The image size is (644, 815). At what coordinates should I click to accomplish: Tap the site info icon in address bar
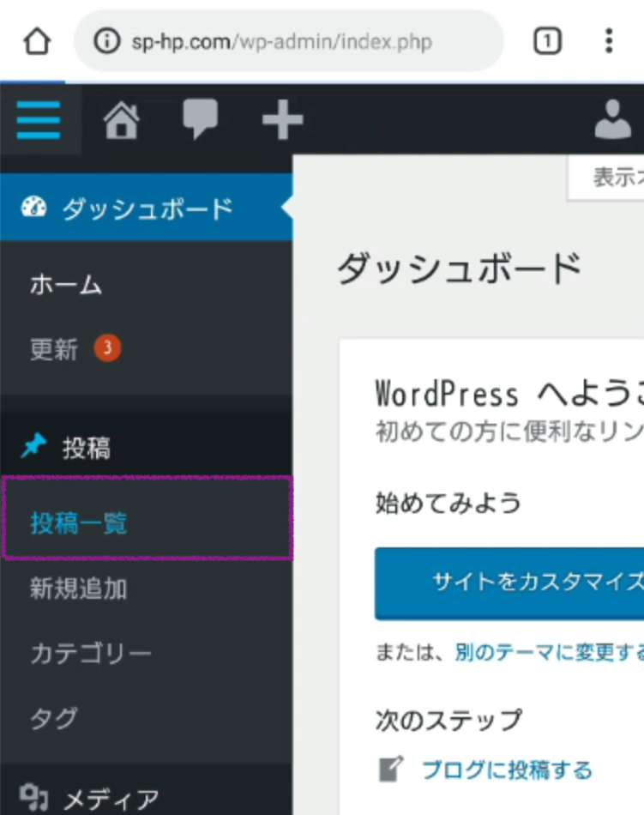106,41
